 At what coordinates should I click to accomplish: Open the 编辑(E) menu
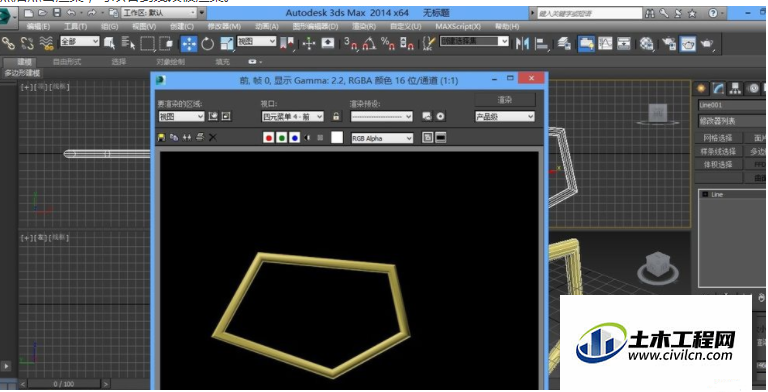[38, 26]
